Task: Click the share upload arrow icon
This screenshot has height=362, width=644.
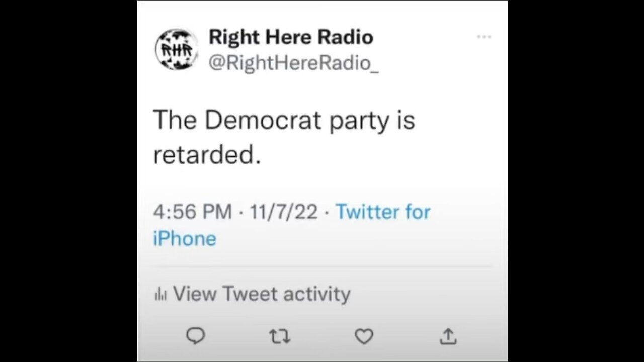Action: point(448,336)
